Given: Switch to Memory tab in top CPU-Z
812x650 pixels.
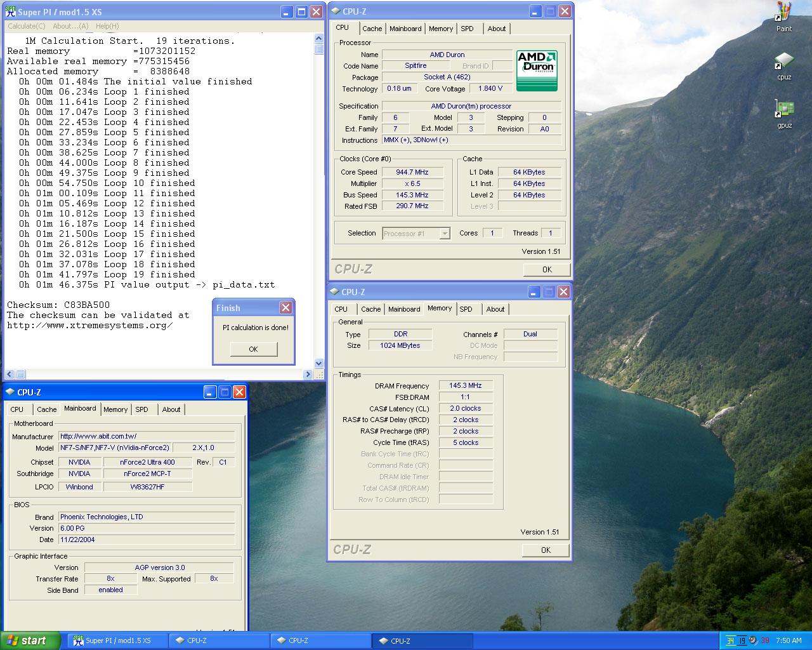Looking at the screenshot, I should pos(441,29).
